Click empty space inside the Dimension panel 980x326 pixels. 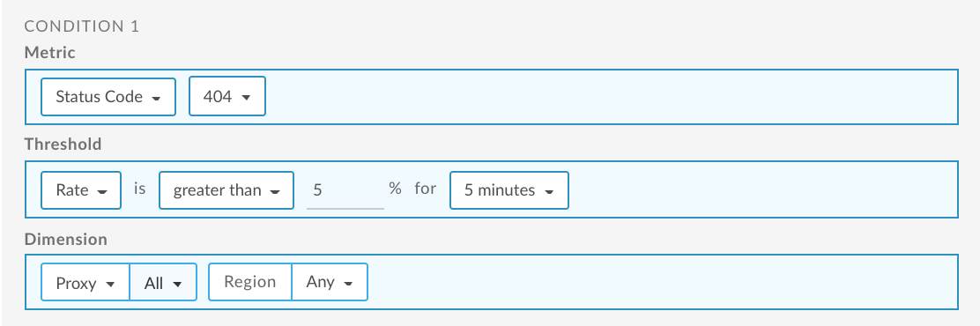[663, 282]
